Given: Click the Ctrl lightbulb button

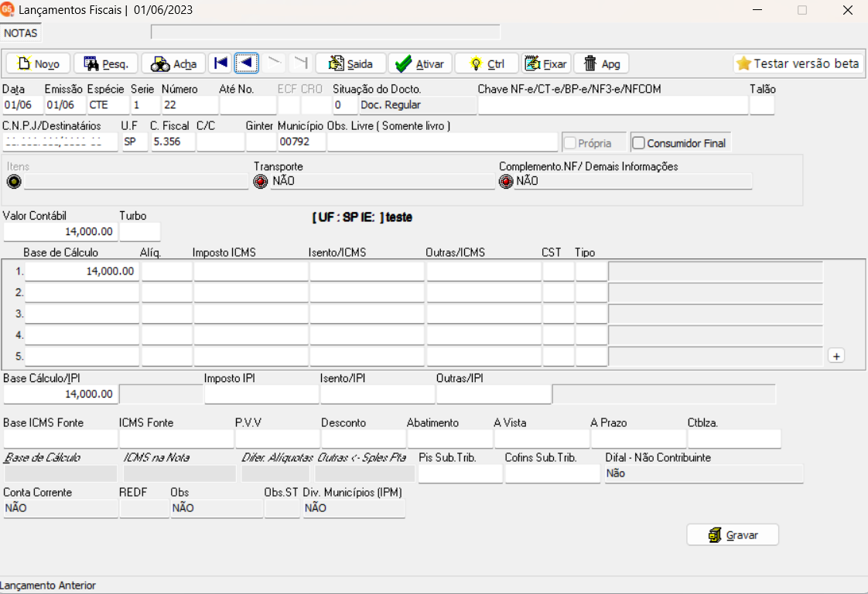Looking at the screenshot, I should (x=487, y=63).
